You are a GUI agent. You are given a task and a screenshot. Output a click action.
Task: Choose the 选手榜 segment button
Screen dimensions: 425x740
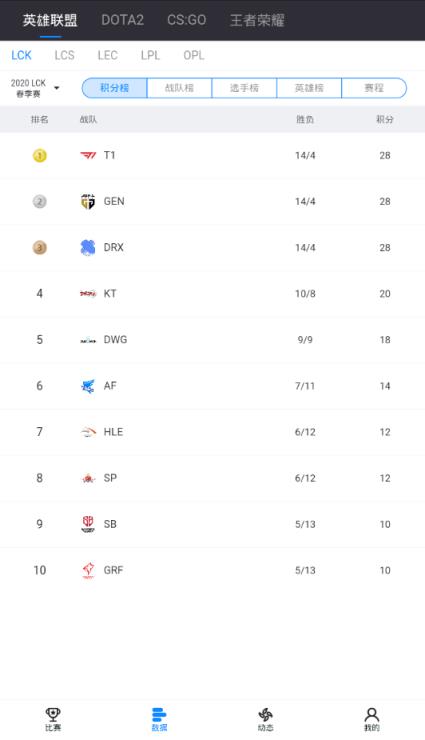(244, 88)
